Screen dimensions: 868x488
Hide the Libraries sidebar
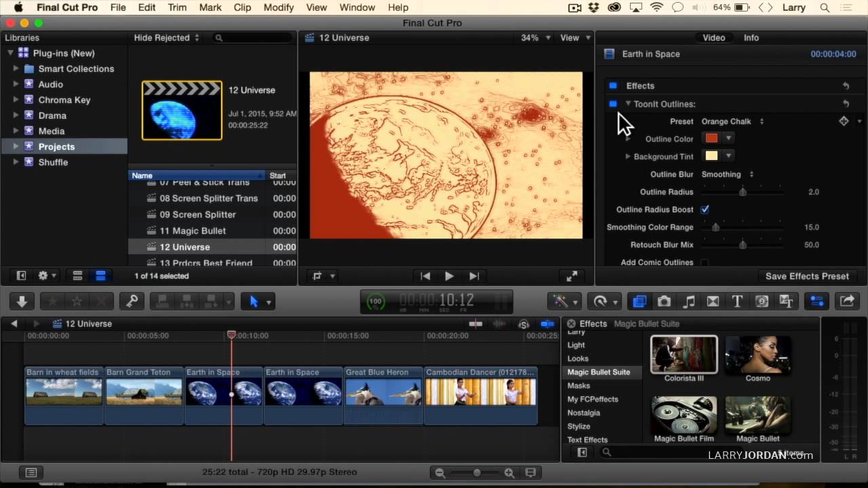21,276
